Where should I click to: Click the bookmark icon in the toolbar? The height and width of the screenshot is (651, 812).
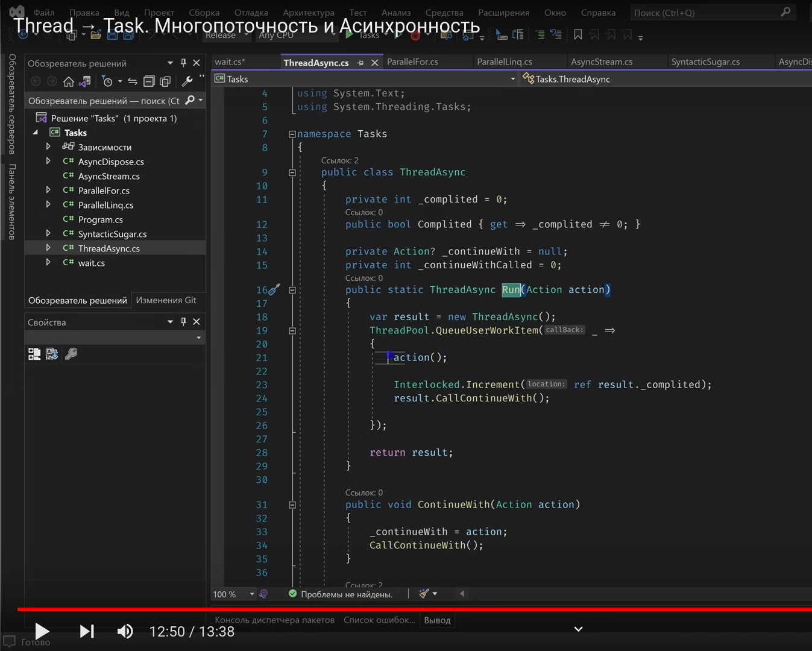coord(578,34)
